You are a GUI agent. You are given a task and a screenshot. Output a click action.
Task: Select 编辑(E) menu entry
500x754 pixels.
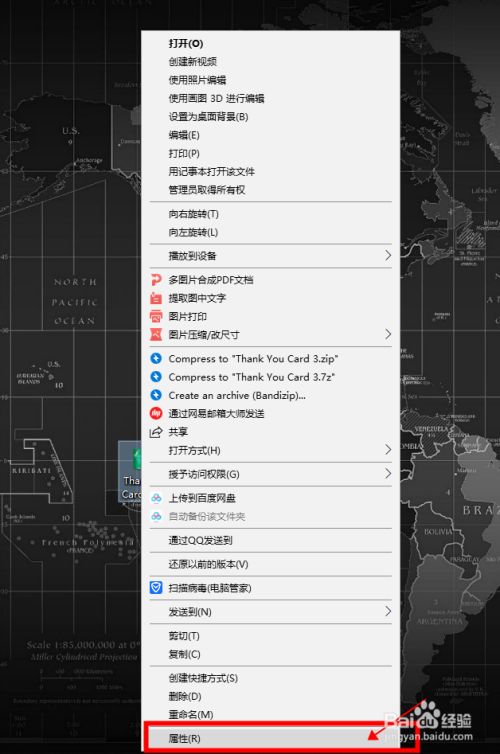pos(271,135)
